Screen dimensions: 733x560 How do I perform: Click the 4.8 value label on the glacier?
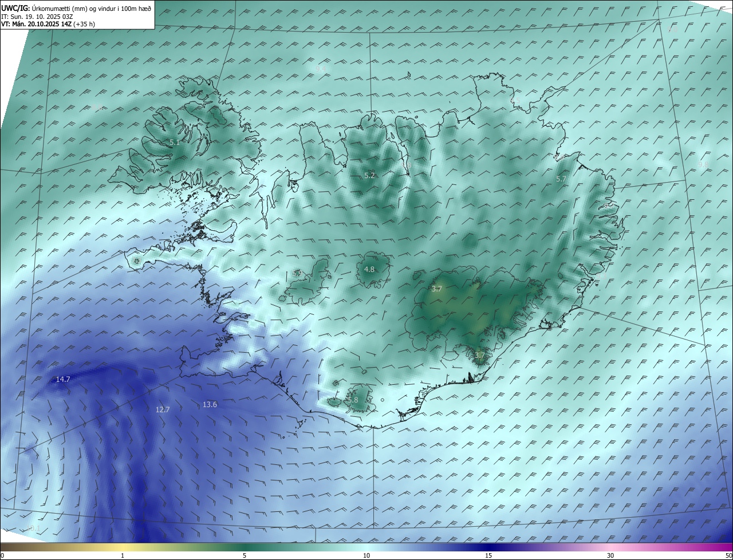pyautogui.click(x=369, y=269)
